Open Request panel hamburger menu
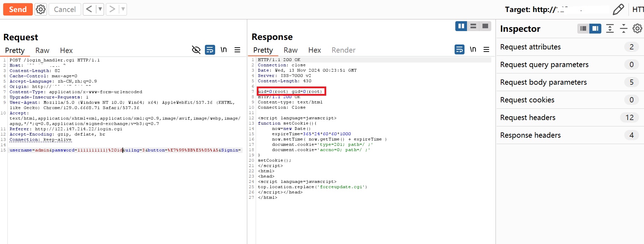 [237, 50]
